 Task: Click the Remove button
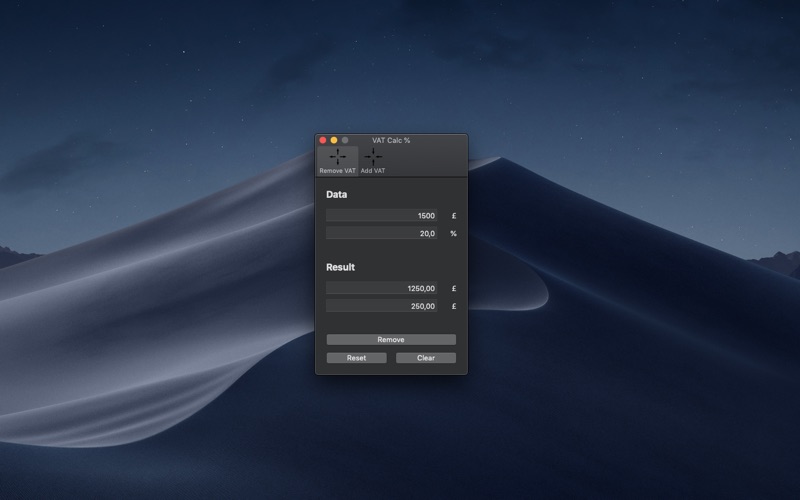point(391,339)
